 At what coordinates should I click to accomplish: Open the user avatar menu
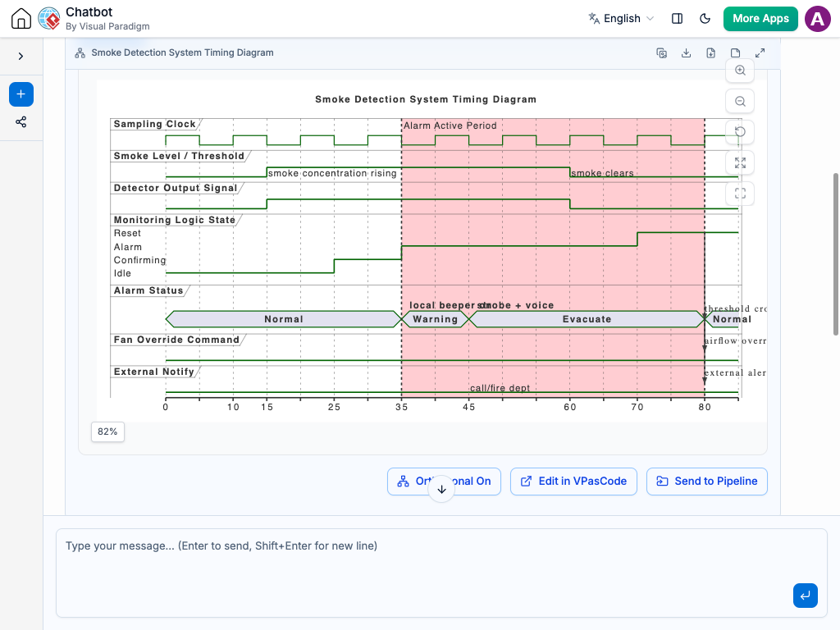(x=818, y=19)
